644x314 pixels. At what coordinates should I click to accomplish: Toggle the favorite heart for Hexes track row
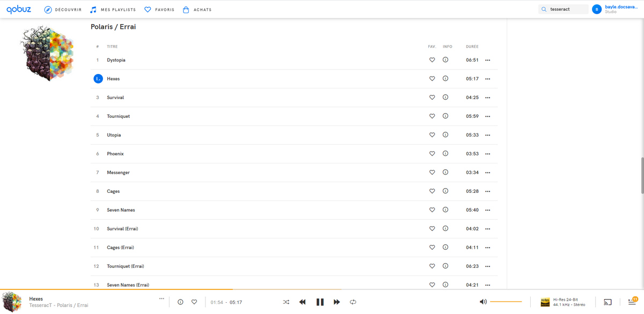coord(432,79)
